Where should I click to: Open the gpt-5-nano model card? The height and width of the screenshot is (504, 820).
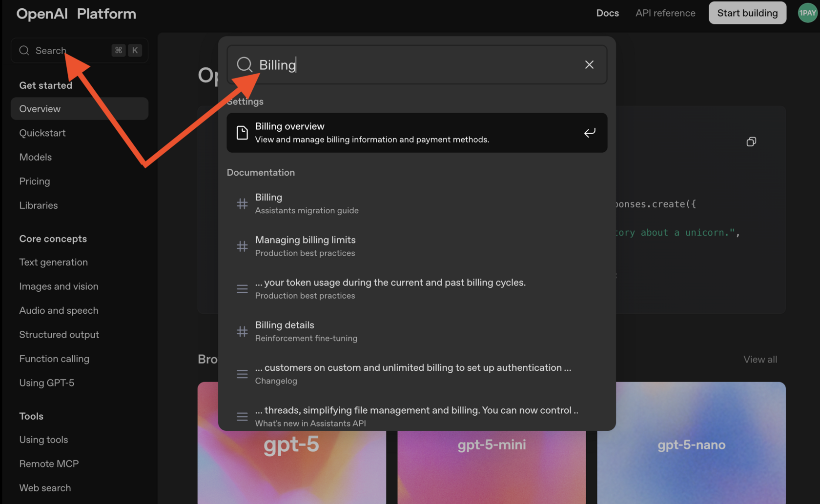[691, 443]
